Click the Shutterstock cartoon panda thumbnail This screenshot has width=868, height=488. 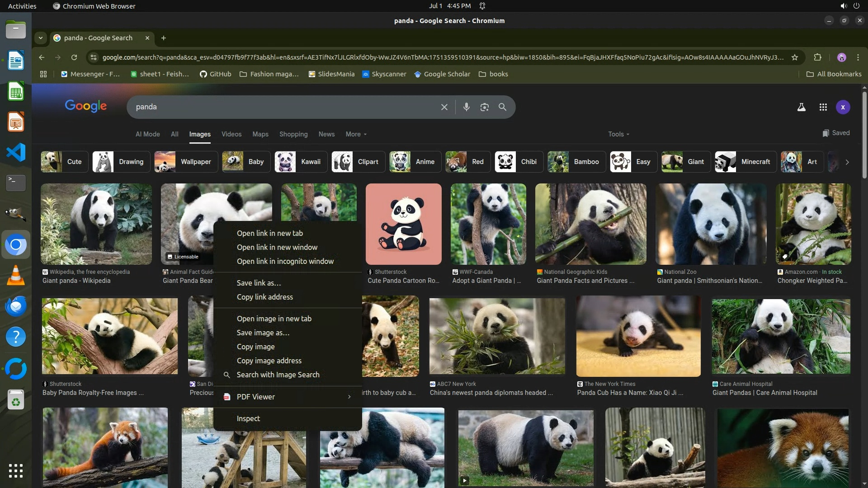[x=403, y=224]
